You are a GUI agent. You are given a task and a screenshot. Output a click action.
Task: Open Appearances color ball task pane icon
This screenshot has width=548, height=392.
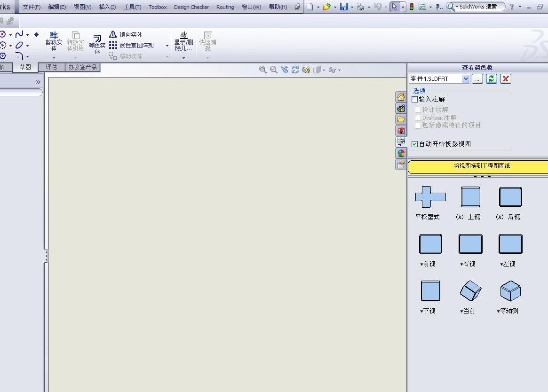[x=401, y=153]
